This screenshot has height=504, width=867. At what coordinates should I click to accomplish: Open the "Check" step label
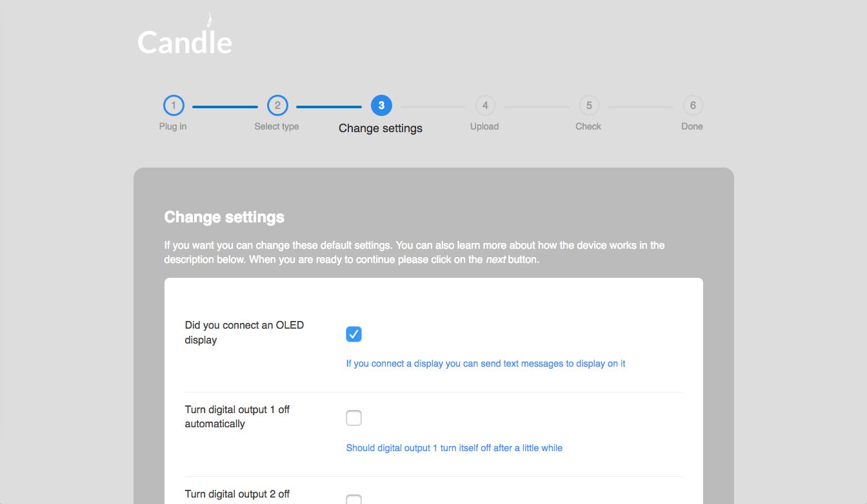click(588, 126)
